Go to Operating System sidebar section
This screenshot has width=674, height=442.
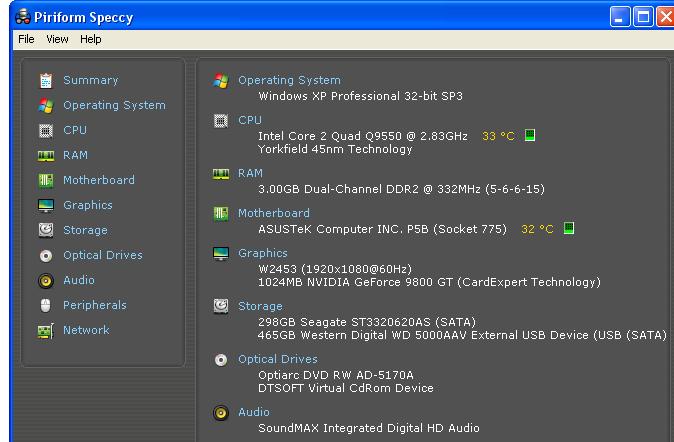pyautogui.click(x=114, y=105)
